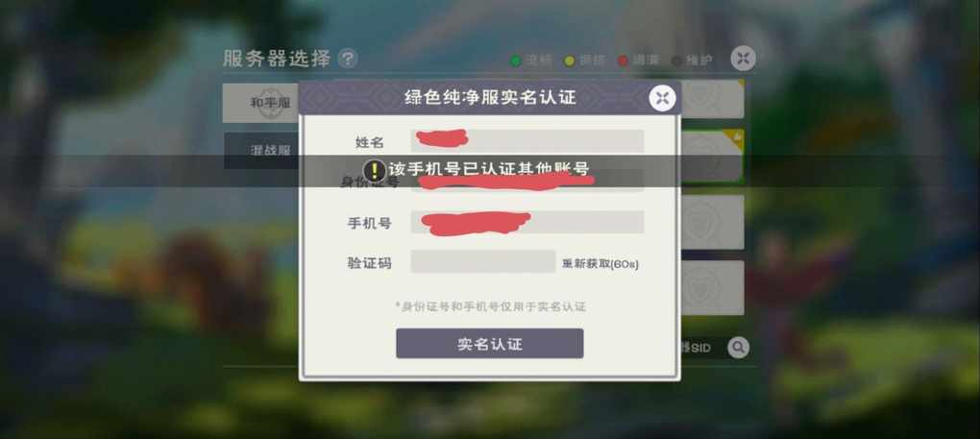Viewport: 980px width, 439px height.
Task: Click the yellow 拥挤 status dot
Action: 570,61
